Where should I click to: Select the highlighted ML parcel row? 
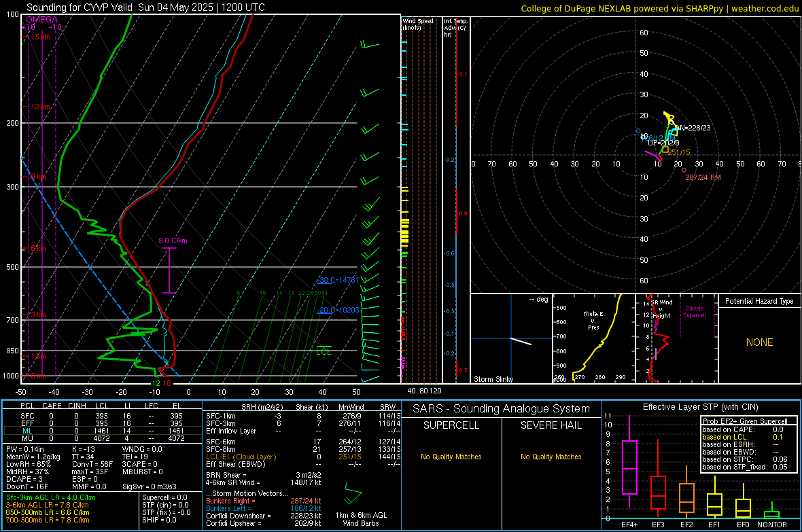(x=103, y=431)
